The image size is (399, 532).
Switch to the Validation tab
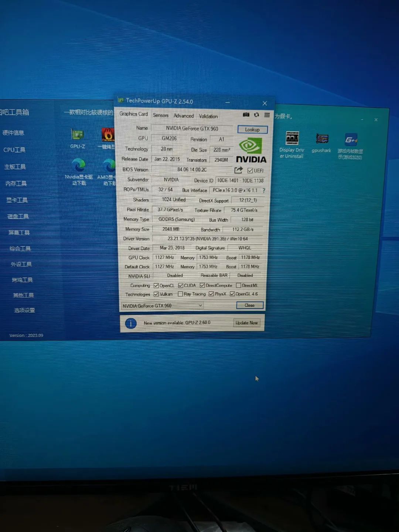tap(208, 116)
